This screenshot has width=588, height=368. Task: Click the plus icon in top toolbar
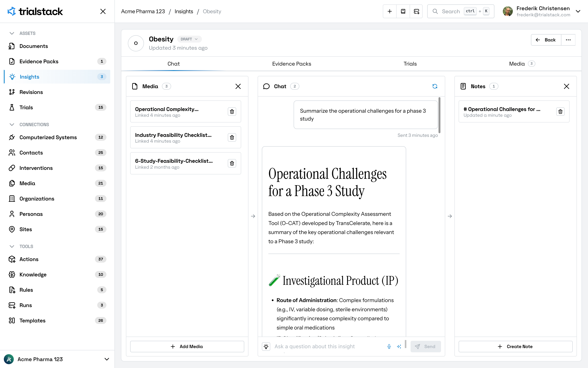[390, 11]
